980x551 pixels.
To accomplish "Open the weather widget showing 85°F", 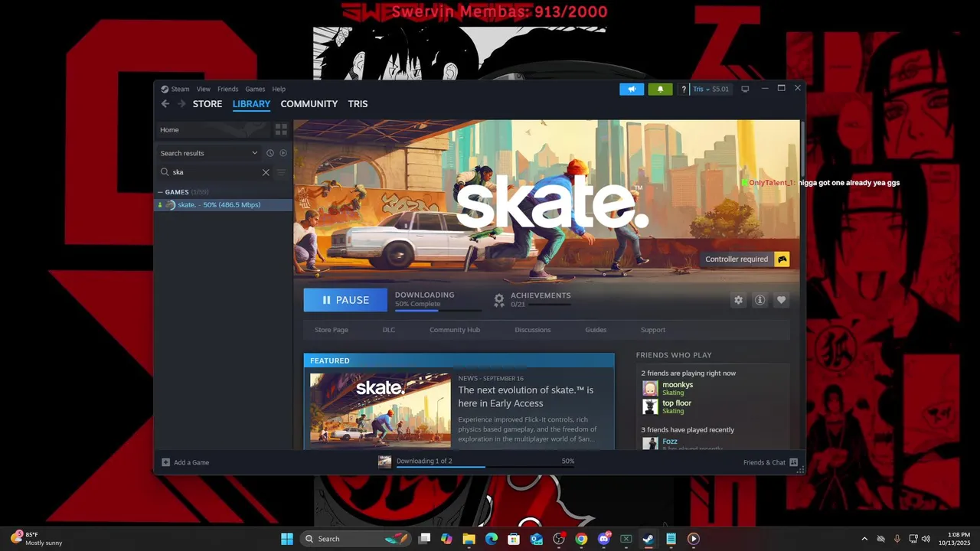I will click(37, 539).
